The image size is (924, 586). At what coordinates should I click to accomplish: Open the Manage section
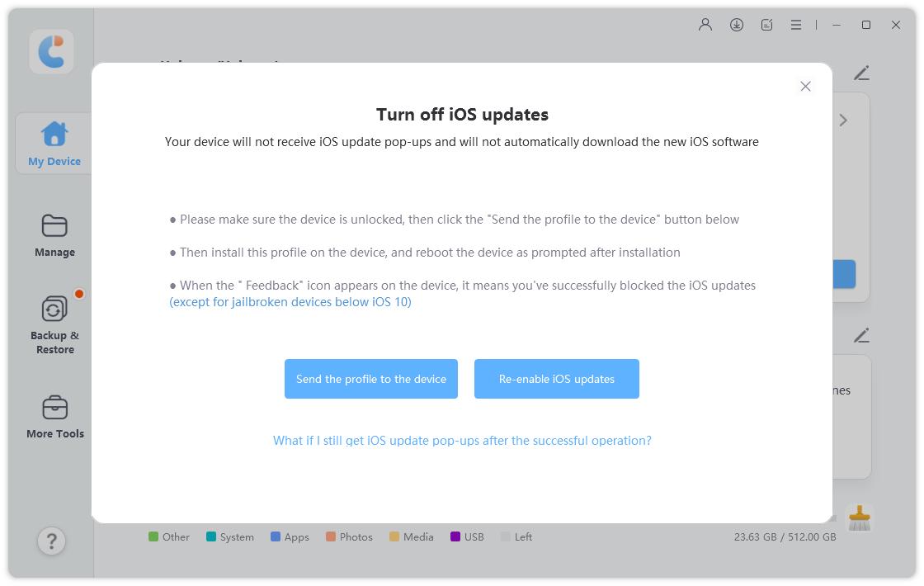coord(54,235)
